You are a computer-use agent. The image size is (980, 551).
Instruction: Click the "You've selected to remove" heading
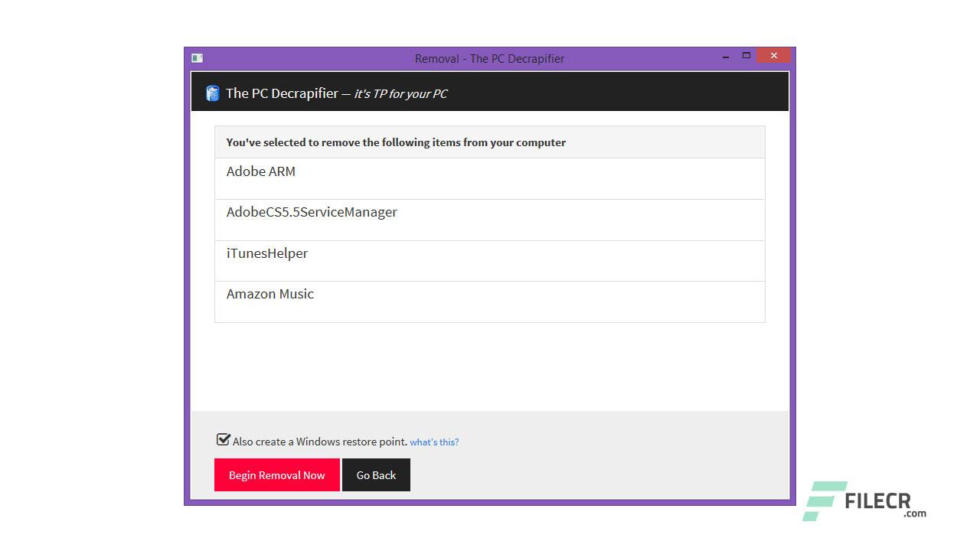396,142
